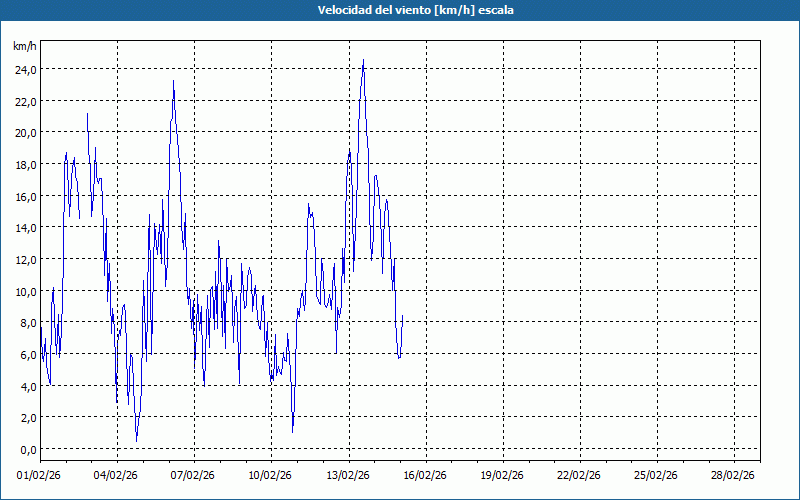Click the 13/02/26 date label
This screenshot has width=800, height=500.
tap(348, 476)
